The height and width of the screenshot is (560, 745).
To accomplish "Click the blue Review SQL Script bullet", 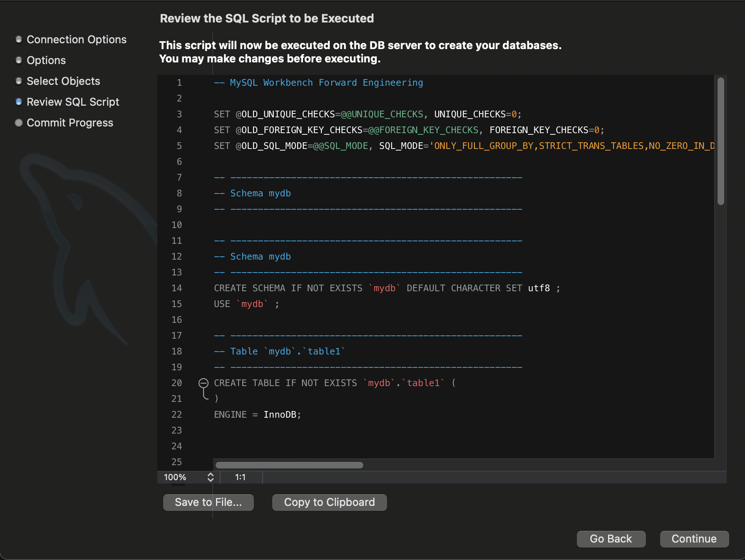I will pos(19,102).
